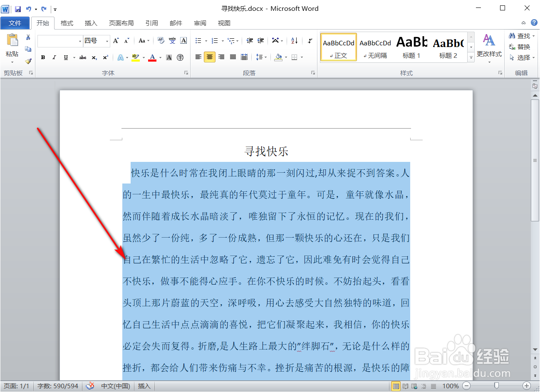Toggle superscript formatting
Image resolution: width=540 pixels, height=392 pixels.
tap(105, 57)
